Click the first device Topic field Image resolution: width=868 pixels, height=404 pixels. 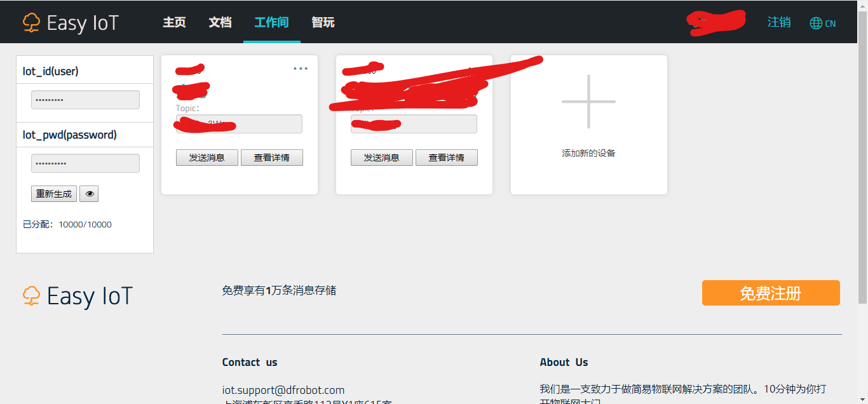(x=239, y=124)
